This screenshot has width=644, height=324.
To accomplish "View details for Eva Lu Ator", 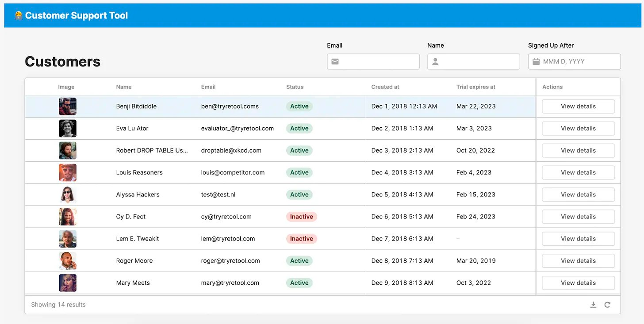I will (x=578, y=129).
